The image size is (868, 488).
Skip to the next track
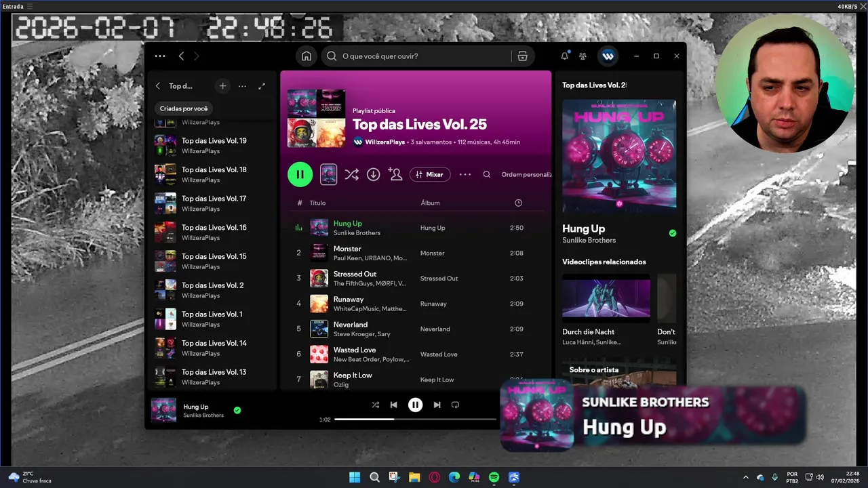(437, 405)
